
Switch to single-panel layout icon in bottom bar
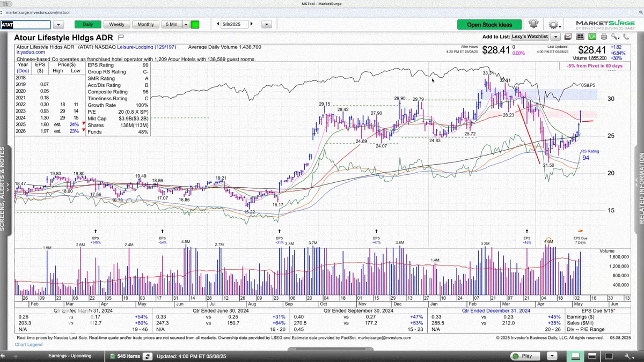tap(575, 356)
